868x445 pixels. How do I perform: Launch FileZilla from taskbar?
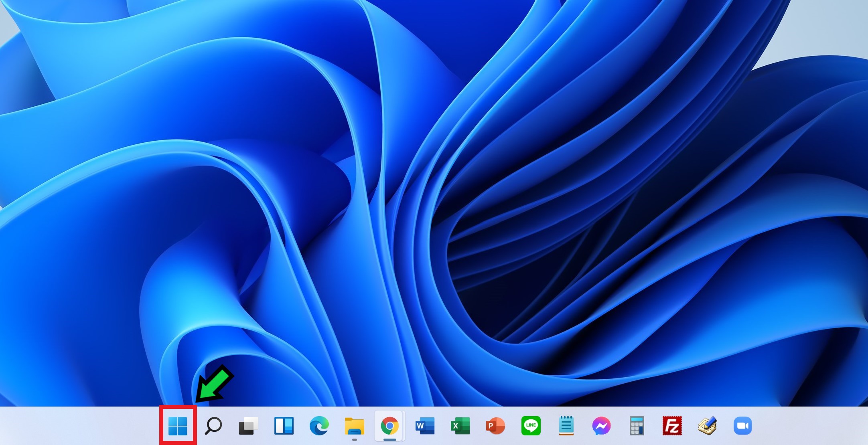tap(672, 426)
